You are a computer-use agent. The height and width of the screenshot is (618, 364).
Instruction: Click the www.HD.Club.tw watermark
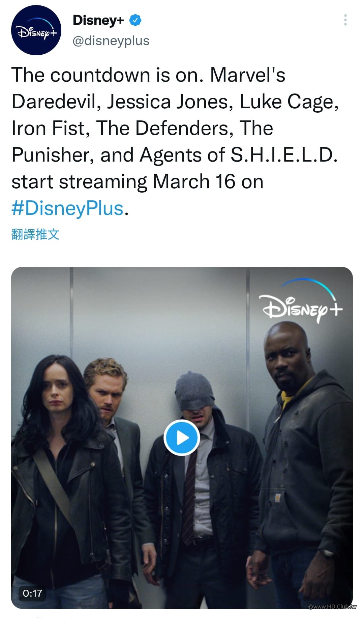pyautogui.click(x=332, y=607)
